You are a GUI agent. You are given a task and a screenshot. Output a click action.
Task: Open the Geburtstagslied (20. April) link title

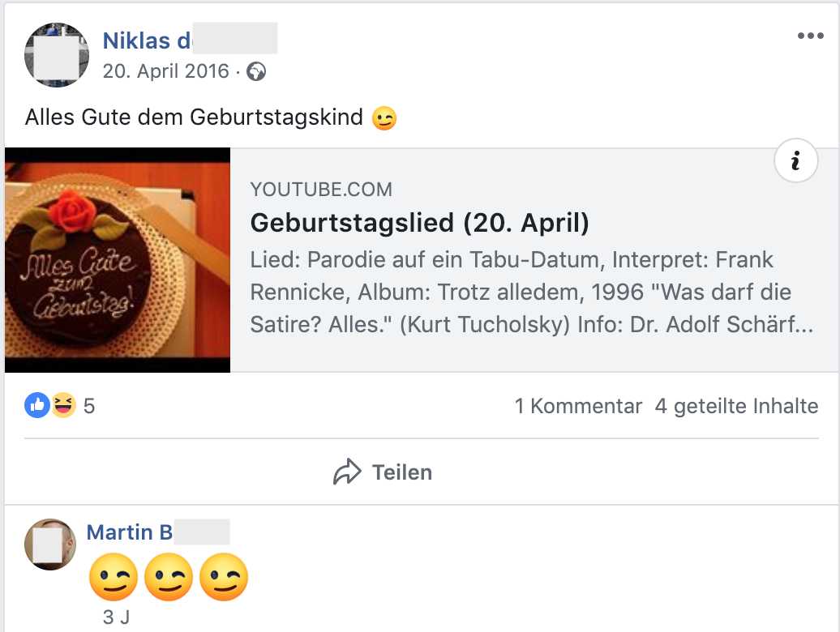pos(419,223)
